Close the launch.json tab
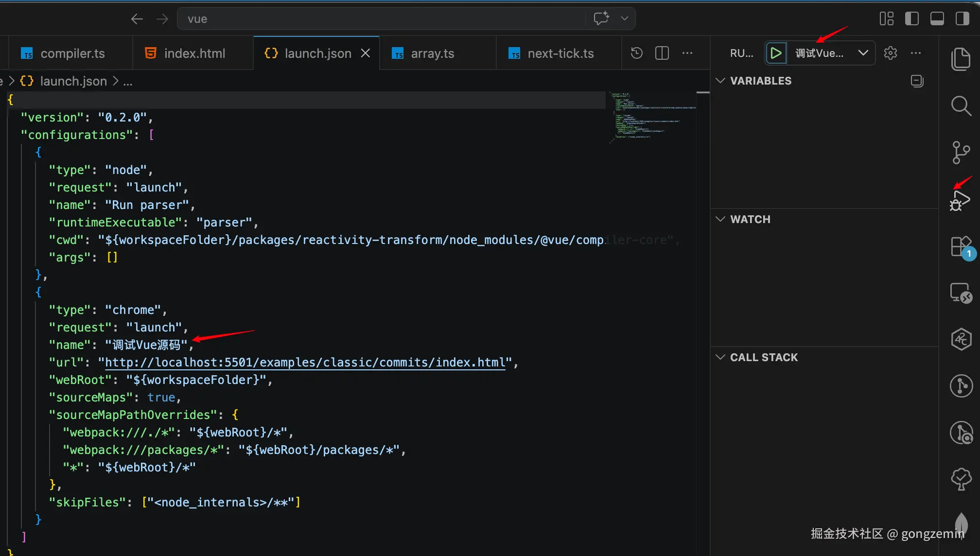 pos(366,53)
